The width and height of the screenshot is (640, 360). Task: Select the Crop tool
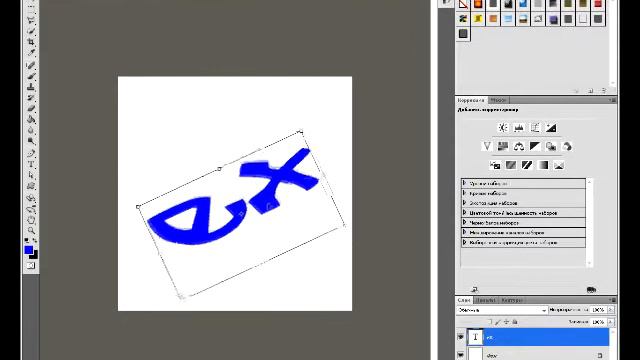pos(31,42)
